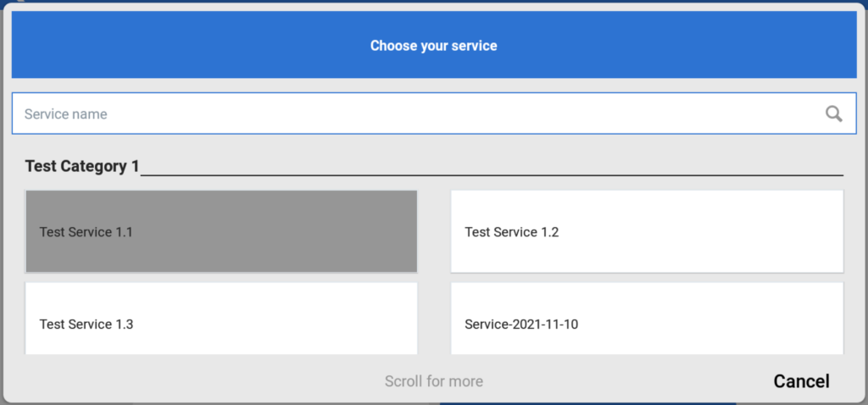Viewport: 868px width, 405px height.
Task: Choose Test Service 1.2
Action: tap(647, 231)
